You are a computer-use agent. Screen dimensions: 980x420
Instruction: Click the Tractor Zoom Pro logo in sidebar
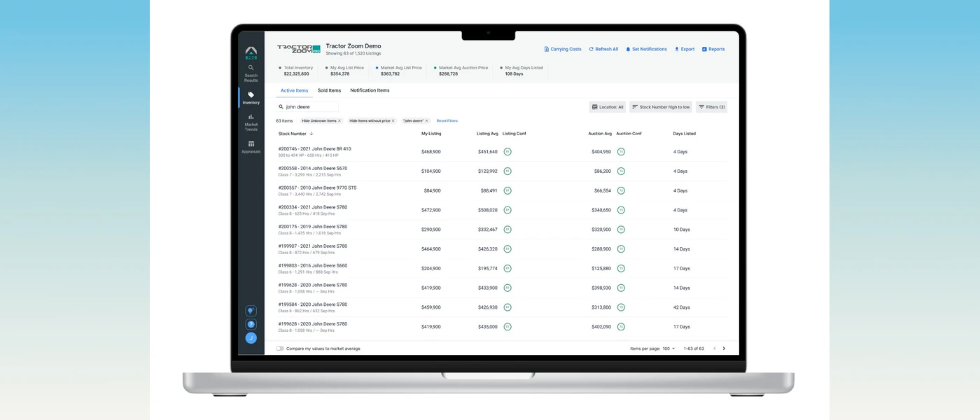click(251, 52)
